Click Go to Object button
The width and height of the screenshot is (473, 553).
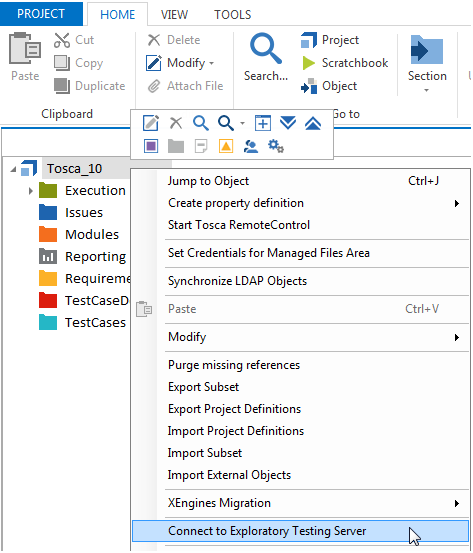(329, 86)
